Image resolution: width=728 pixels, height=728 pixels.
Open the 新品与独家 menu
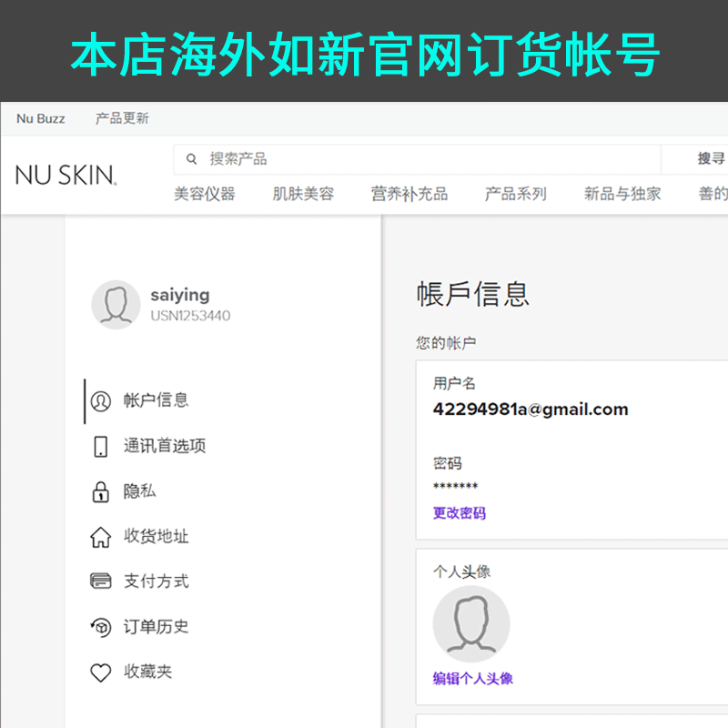622,194
